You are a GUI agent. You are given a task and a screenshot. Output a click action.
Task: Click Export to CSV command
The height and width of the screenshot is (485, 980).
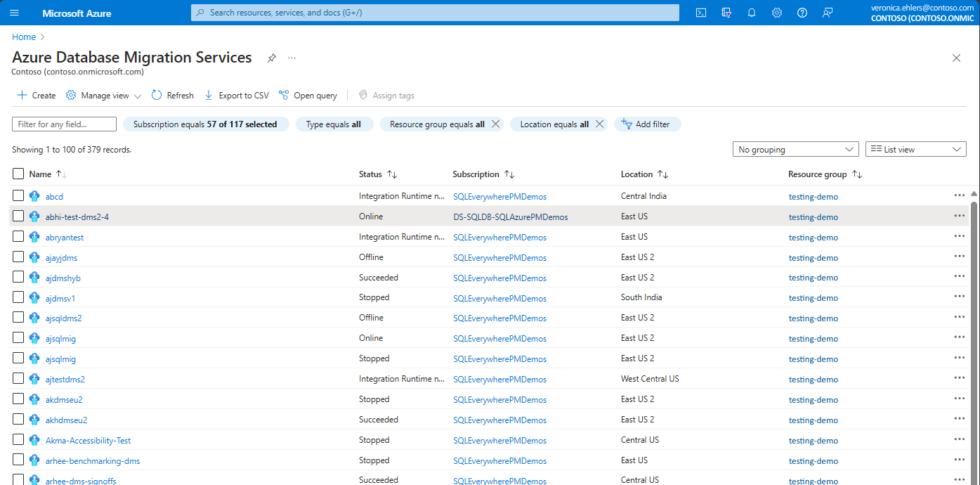(x=237, y=96)
